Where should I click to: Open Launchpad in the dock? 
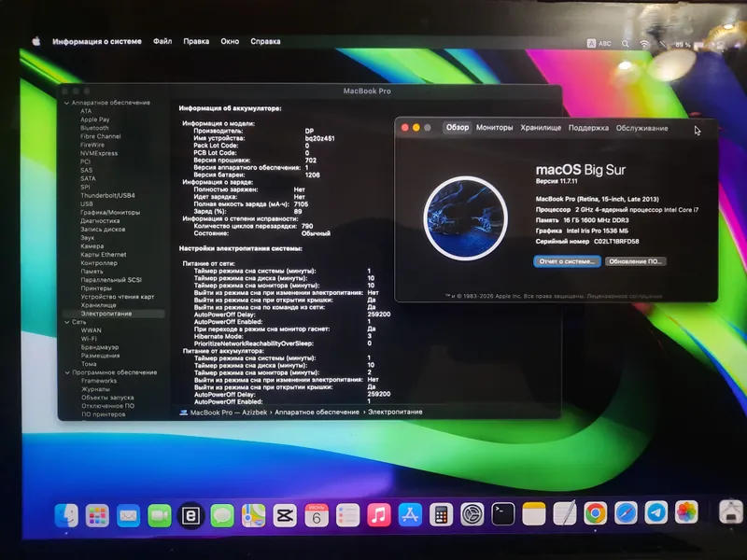[97, 515]
